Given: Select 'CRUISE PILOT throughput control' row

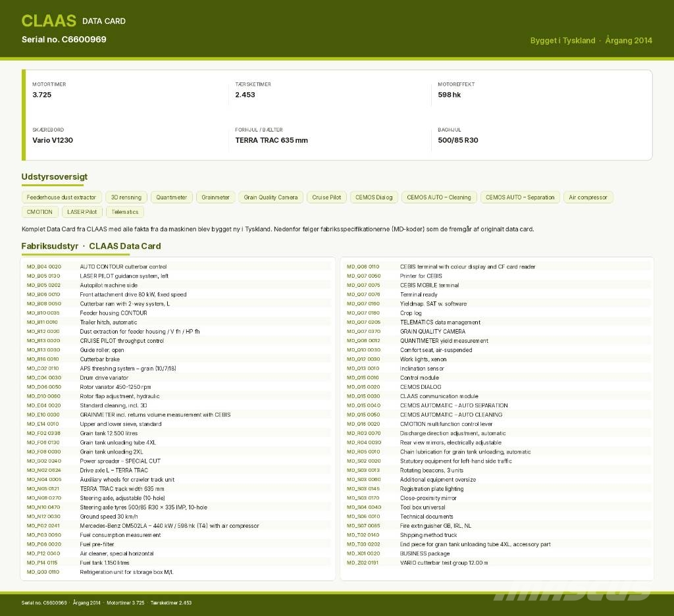Looking at the screenshot, I should 178,340.
